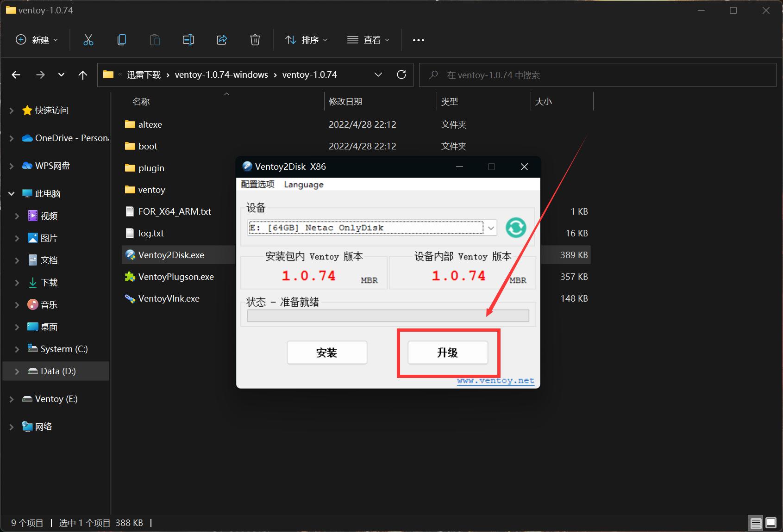Click the copy icon in the toolbar
783x532 pixels.
point(122,40)
